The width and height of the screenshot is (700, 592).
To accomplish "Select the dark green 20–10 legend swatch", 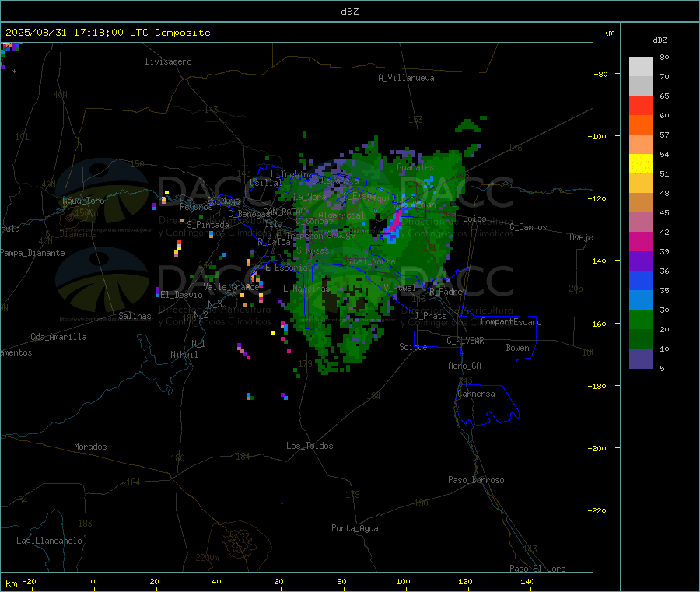I will [x=641, y=339].
